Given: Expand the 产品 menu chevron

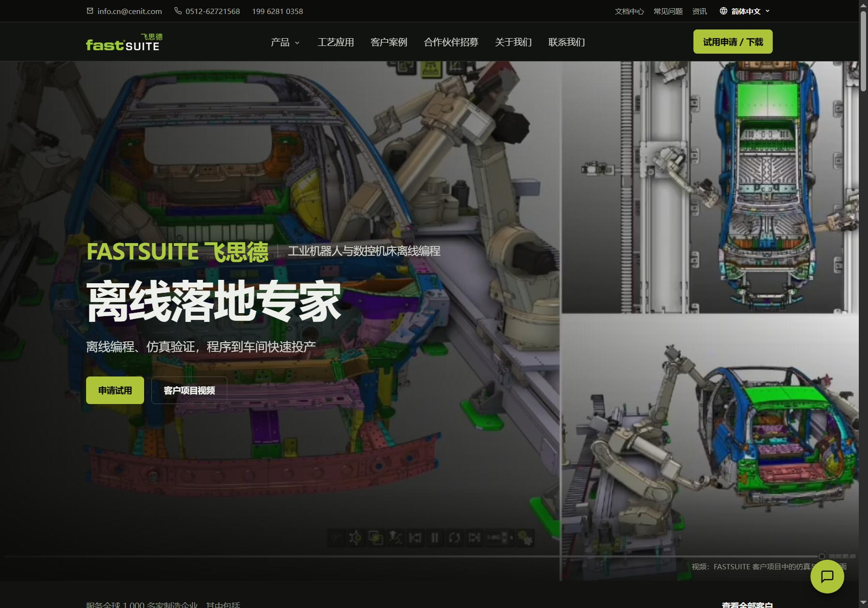Looking at the screenshot, I should [x=297, y=43].
